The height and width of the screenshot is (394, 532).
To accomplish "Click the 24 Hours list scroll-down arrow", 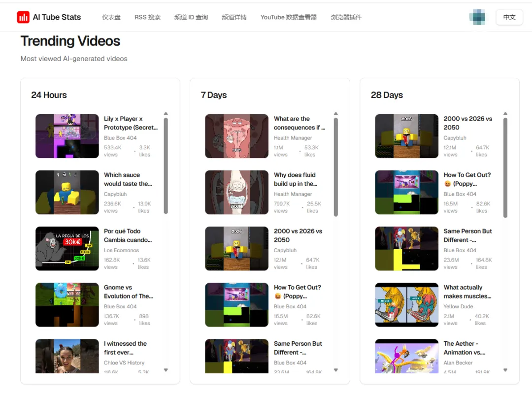I will pyautogui.click(x=166, y=370).
